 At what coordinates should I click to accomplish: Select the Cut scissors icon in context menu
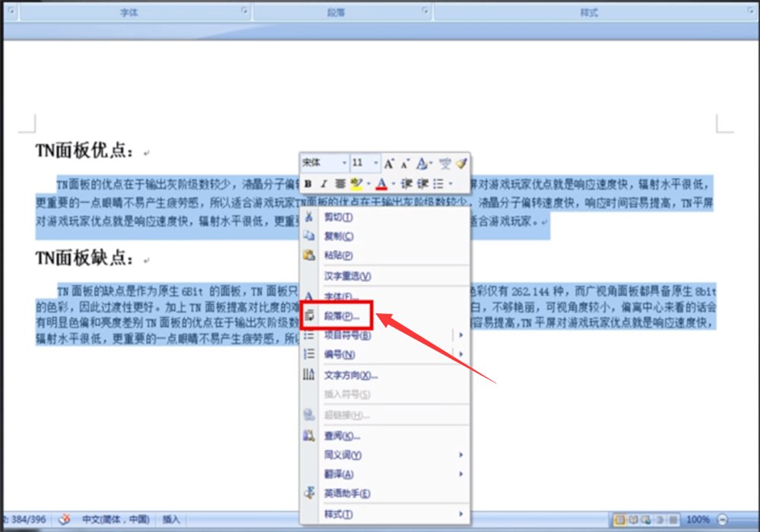click(309, 217)
